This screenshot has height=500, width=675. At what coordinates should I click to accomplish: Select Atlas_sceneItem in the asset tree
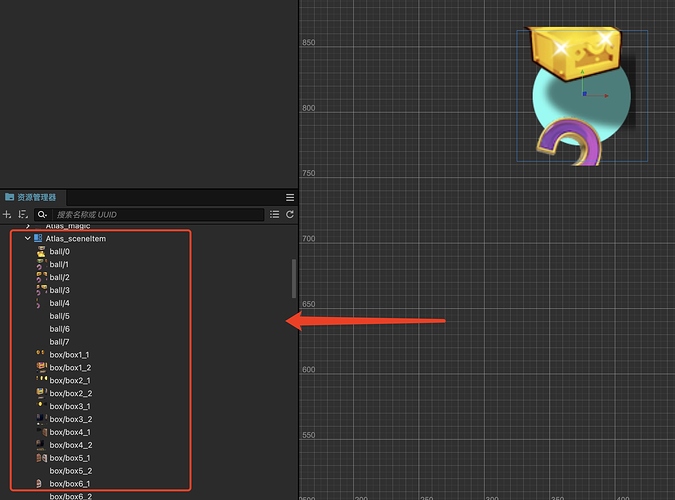click(76, 239)
